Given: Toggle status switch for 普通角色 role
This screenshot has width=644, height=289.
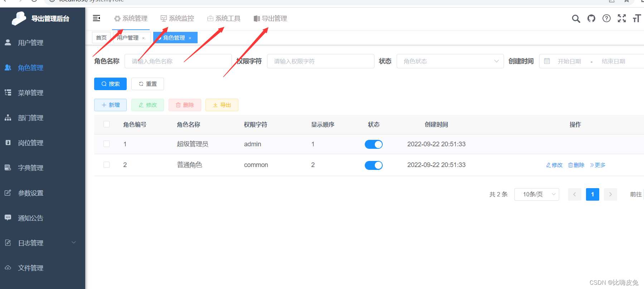Looking at the screenshot, I should [x=374, y=165].
